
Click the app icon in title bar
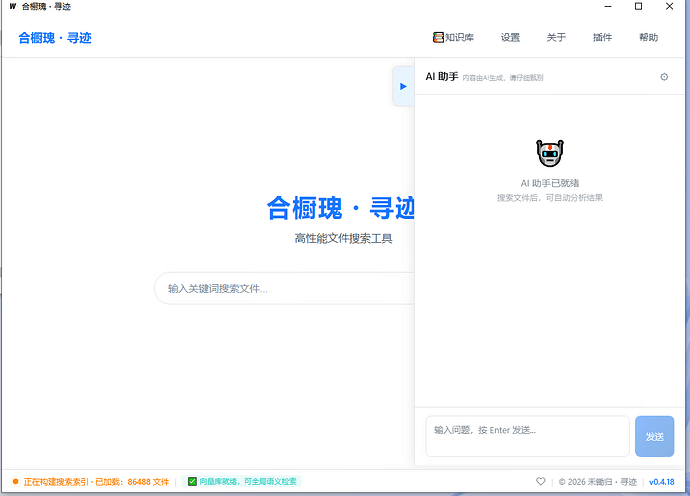[13, 6]
